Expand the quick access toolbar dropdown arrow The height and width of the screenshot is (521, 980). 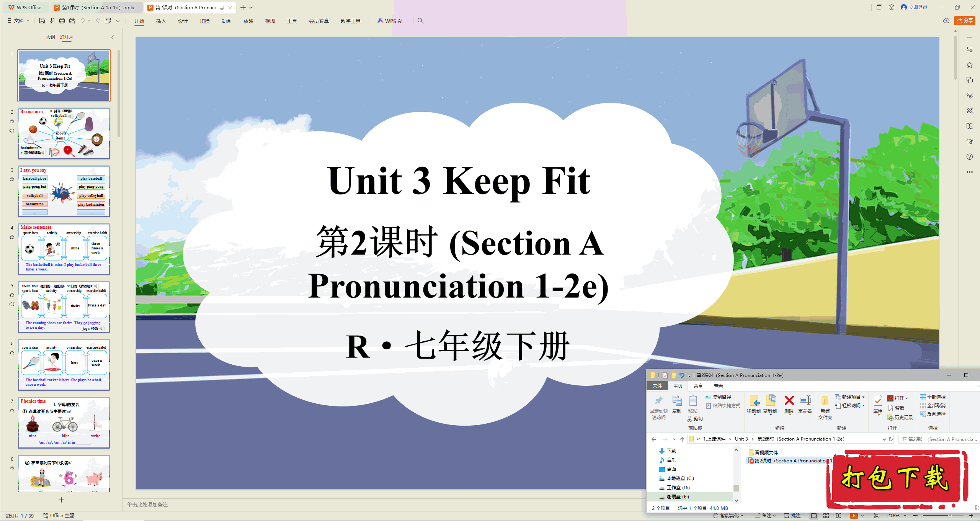point(118,21)
